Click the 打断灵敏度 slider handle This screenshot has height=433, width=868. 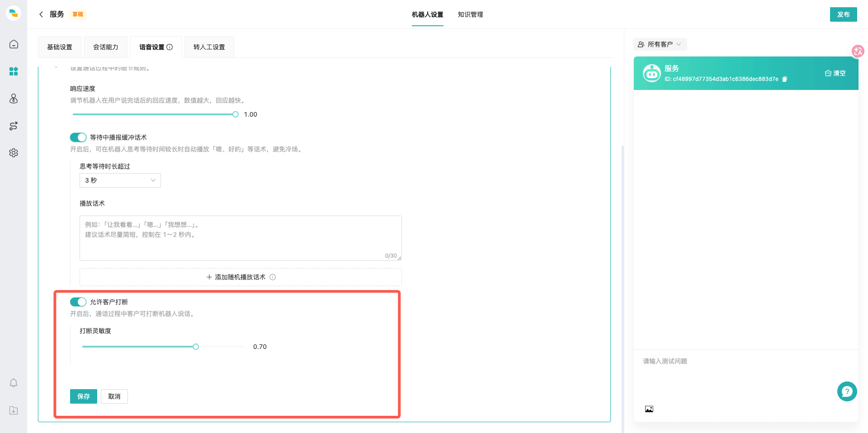coord(196,347)
